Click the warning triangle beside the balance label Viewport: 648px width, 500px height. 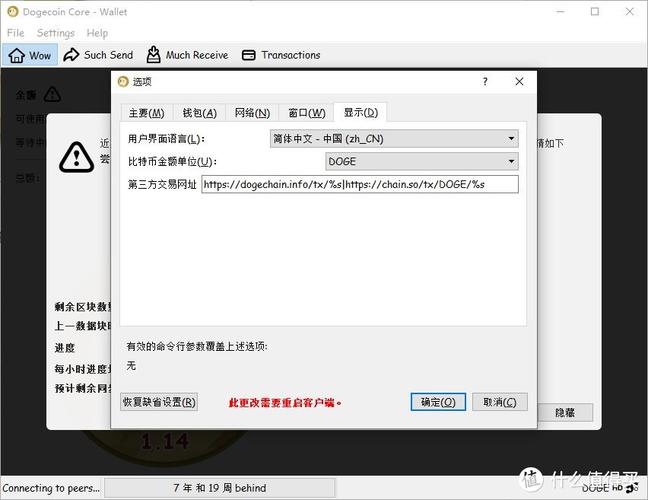[52, 95]
